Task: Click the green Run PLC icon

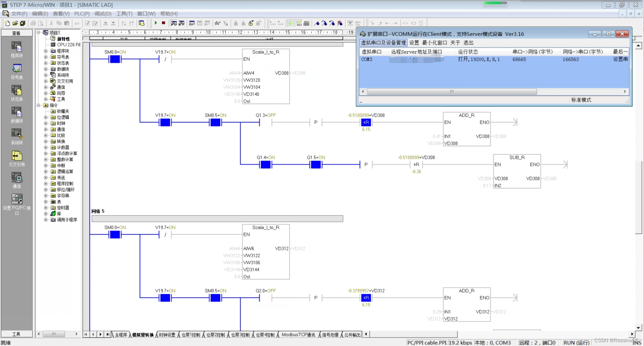Action: [x=156, y=23]
